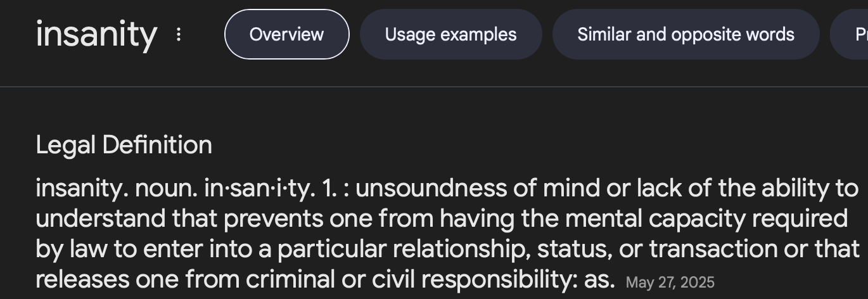The height and width of the screenshot is (299, 868).
Task: Click the May 27, 2025 date label
Action: click(x=670, y=282)
